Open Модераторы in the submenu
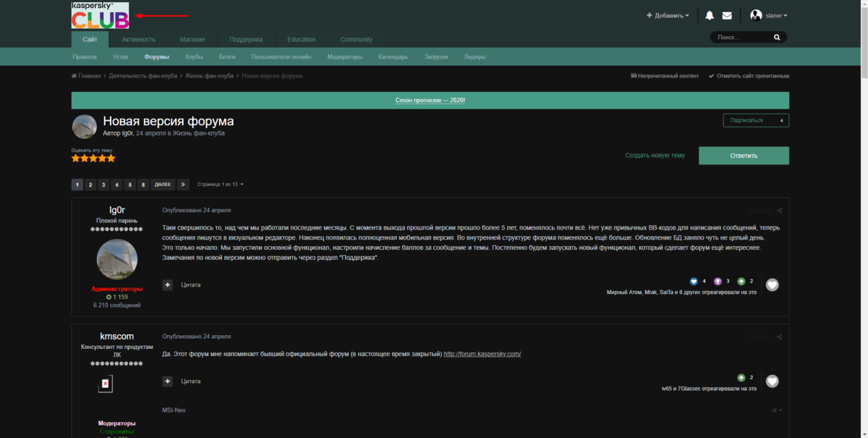This screenshot has width=868, height=438. point(345,57)
